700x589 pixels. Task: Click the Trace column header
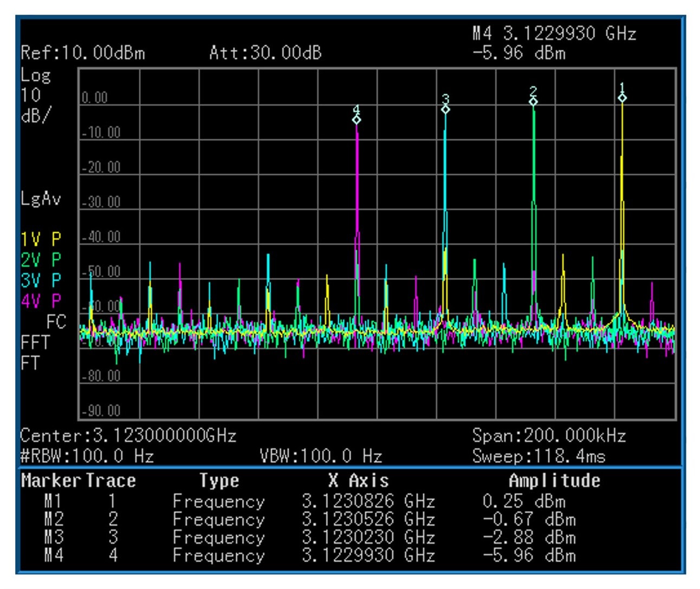coord(111,481)
